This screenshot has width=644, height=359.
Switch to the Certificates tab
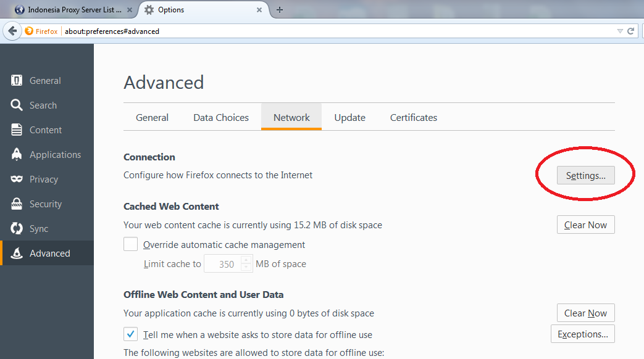click(414, 118)
